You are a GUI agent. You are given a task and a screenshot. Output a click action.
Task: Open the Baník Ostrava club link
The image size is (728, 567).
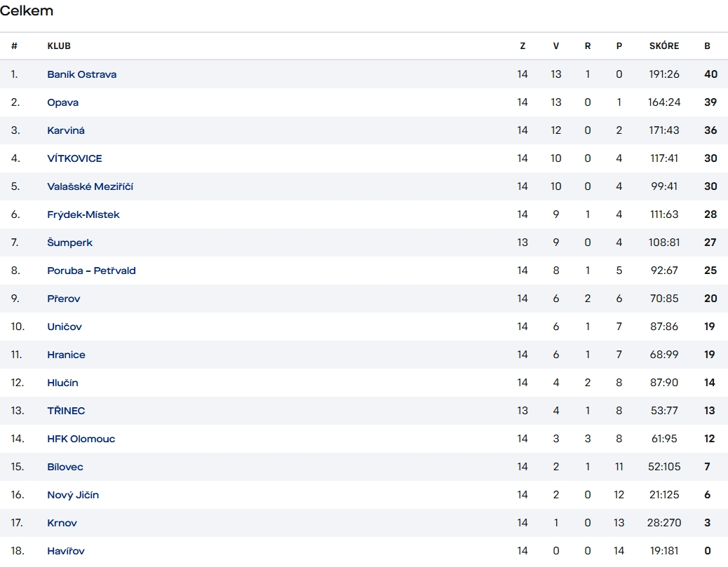coord(81,74)
